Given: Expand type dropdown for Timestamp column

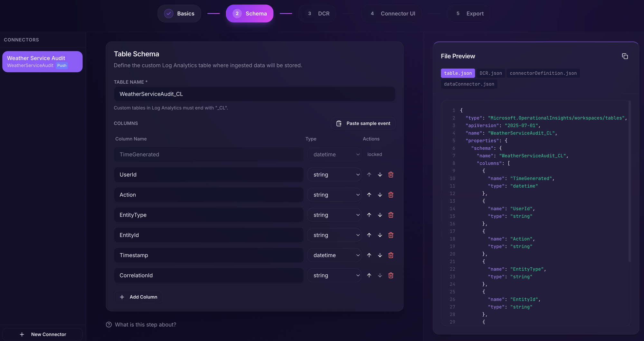Looking at the screenshot, I should [x=334, y=255].
